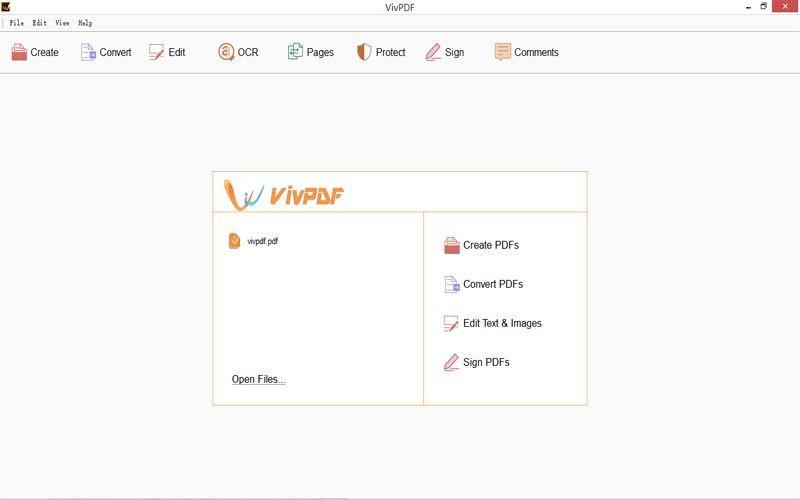Click the Convert toolbar icon
The height and width of the screenshot is (500, 800).
click(88, 52)
